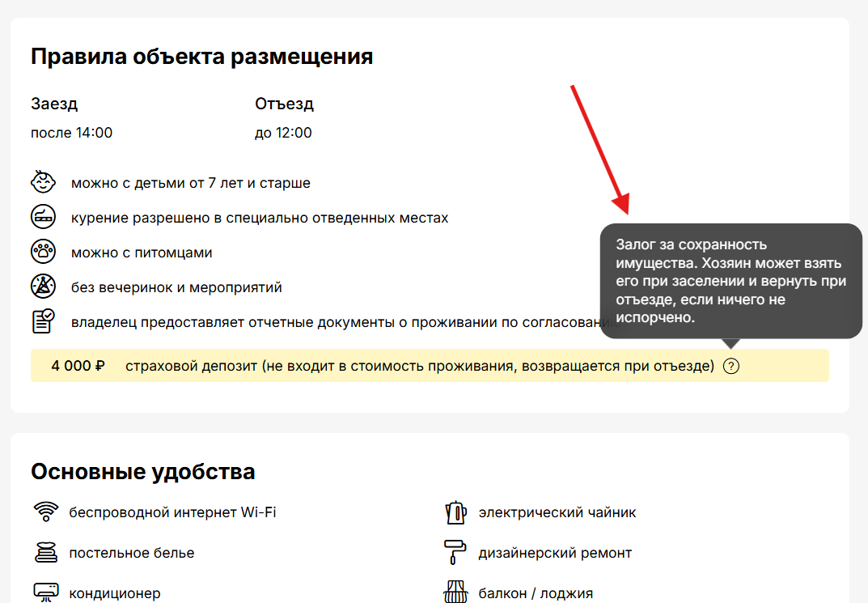Select the heading "Правила объекта размещения"
Viewport: 868px width, 603px height.
coord(202,57)
